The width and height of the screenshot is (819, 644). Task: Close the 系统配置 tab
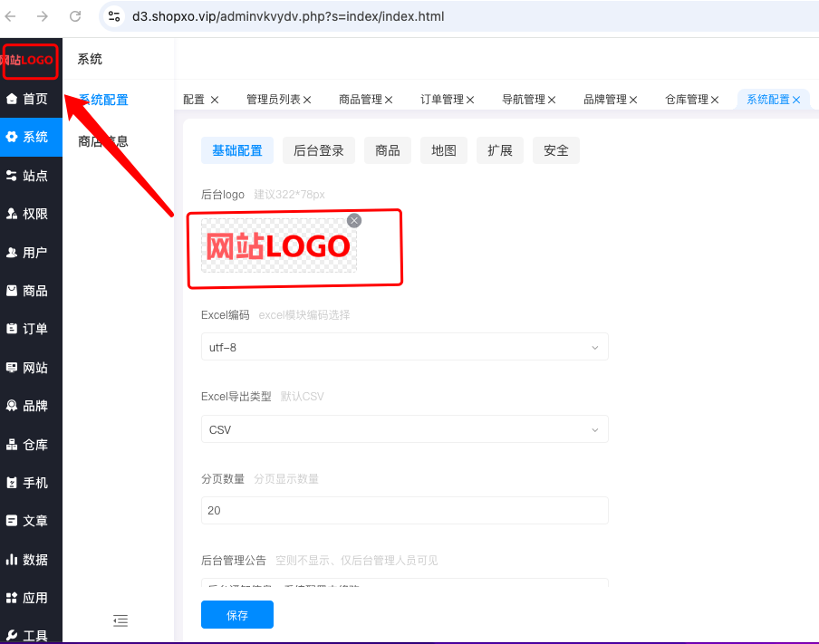click(796, 100)
